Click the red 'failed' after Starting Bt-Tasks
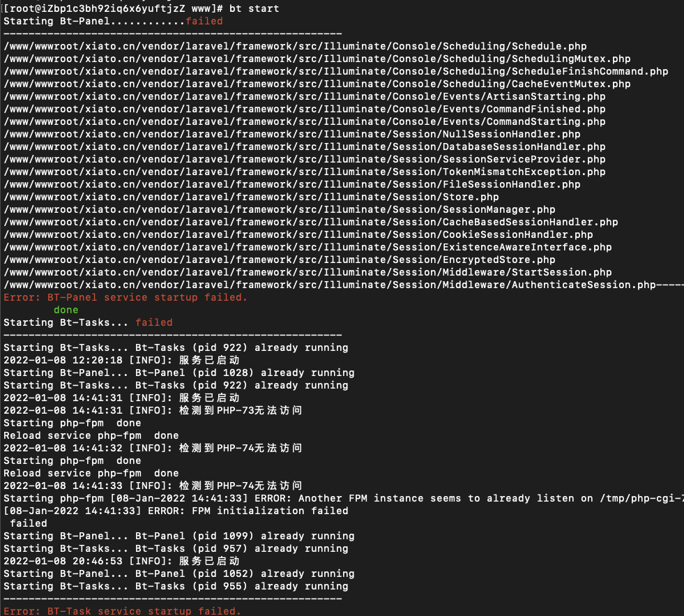 (x=154, y=322)
